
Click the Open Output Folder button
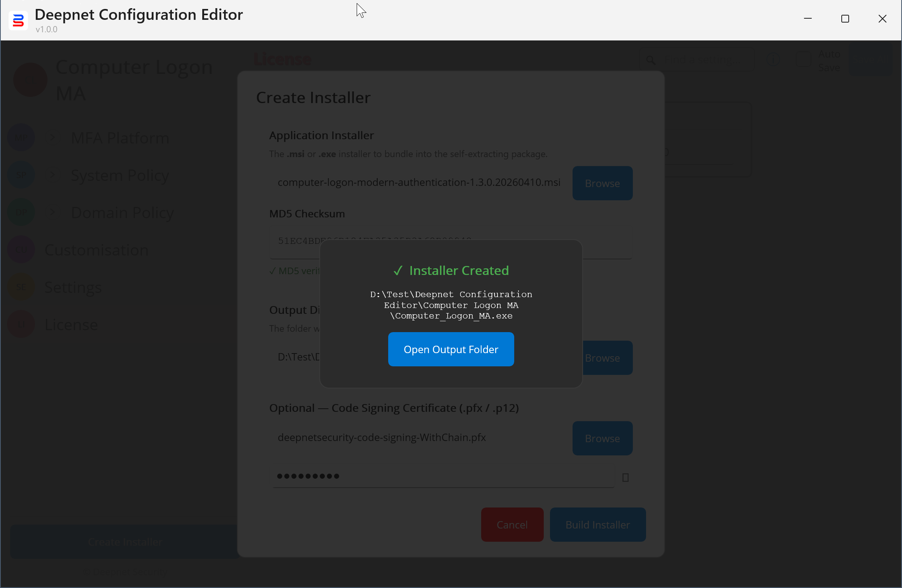point(451,349)
